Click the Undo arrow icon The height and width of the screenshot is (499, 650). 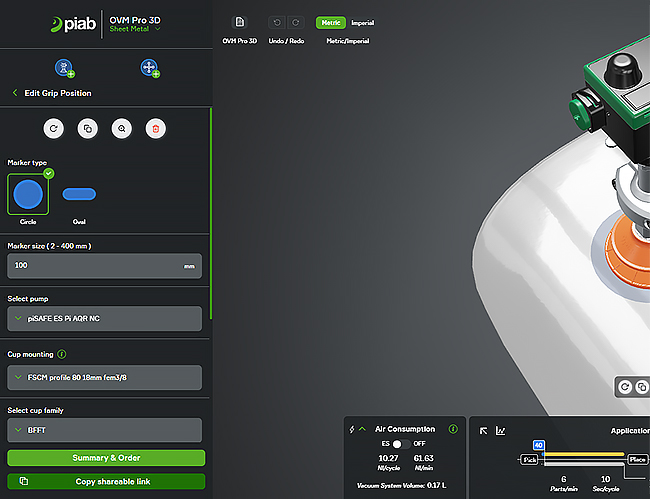click(277, 22)
